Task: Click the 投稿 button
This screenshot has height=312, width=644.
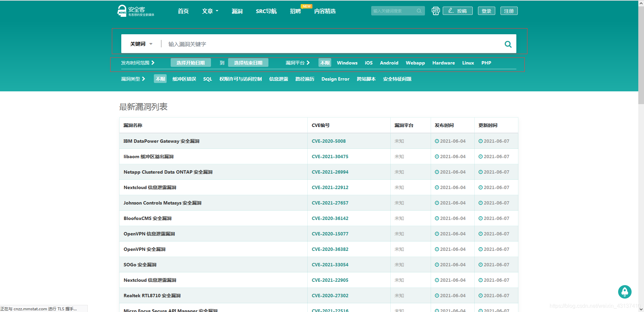Action: pyautogui.click(x=458, y=11)
